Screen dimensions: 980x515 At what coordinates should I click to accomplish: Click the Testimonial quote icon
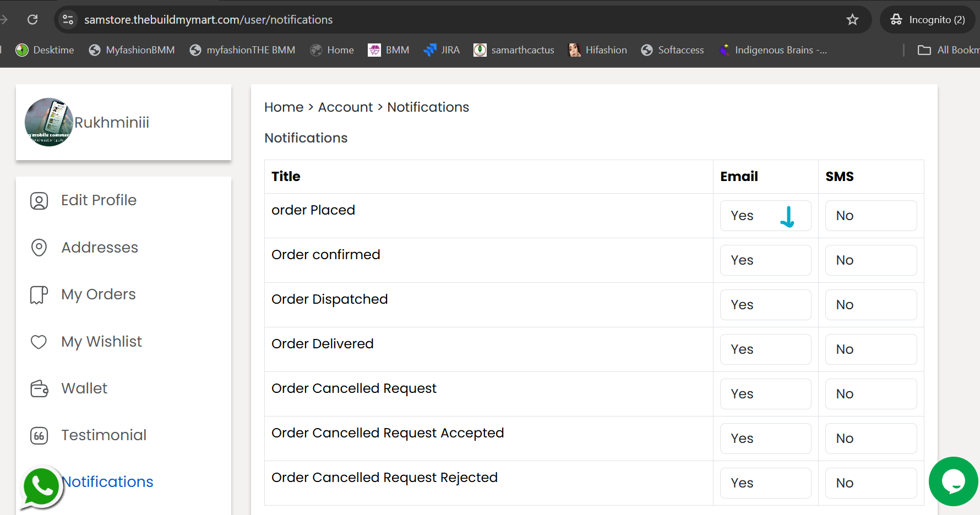39,436
